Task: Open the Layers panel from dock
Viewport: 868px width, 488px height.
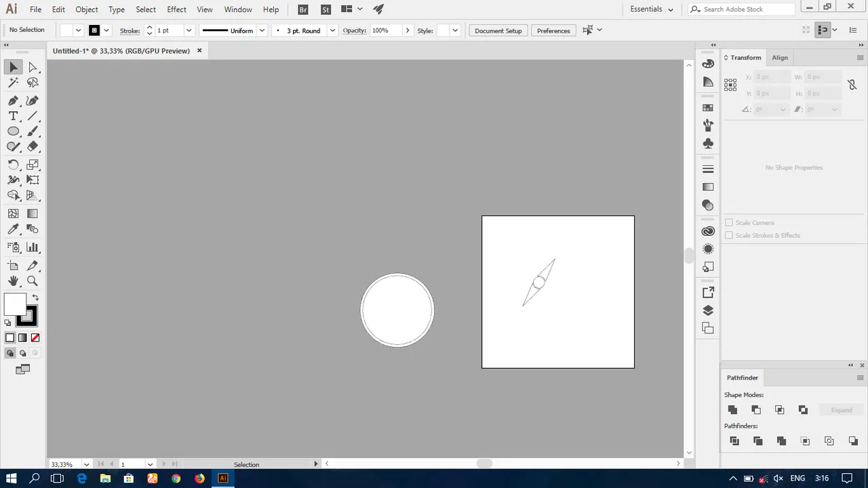Action: pos(708,310)
